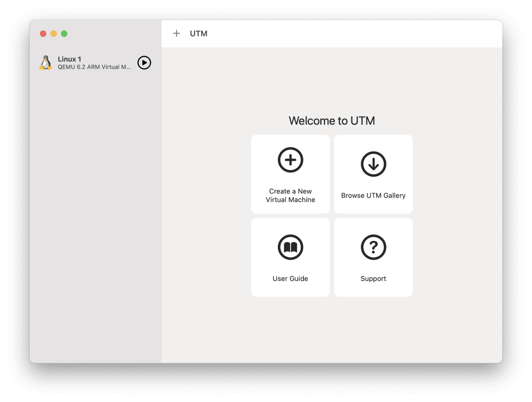Click the question mark icon above Support

coord(373,247)
